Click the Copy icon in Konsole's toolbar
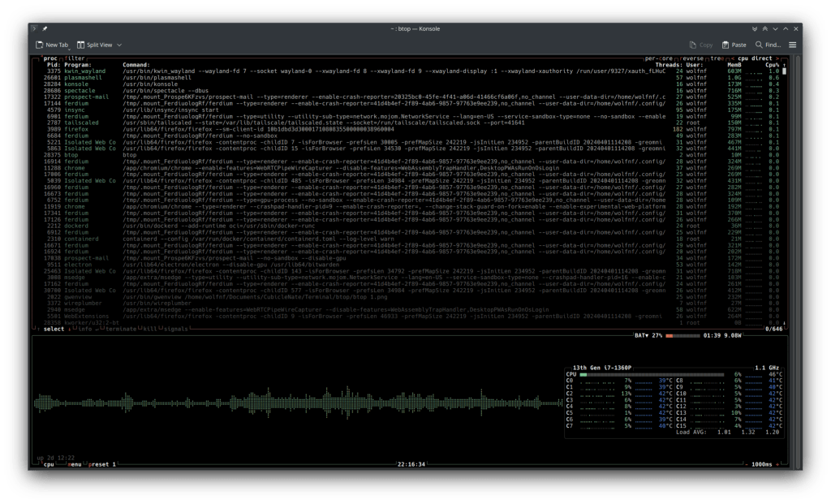831x504 pixels. pos(691,45)
